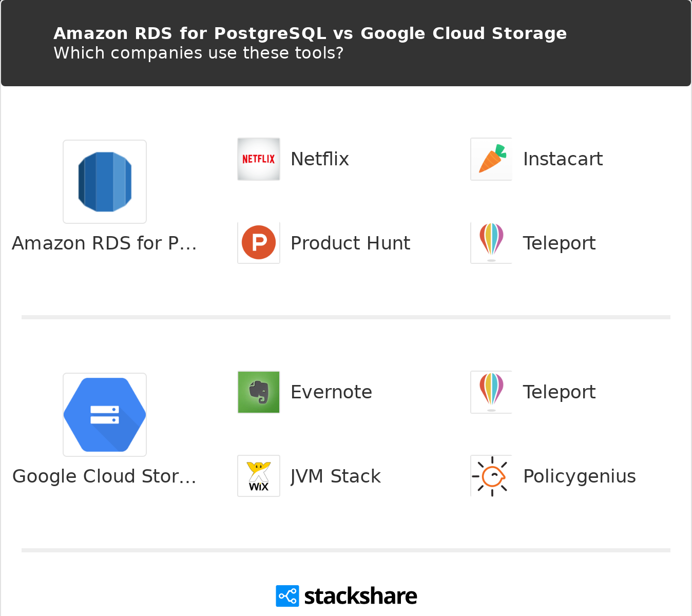Open the Evernote text link
The image size is (692, 616).
tap(331, 392)
